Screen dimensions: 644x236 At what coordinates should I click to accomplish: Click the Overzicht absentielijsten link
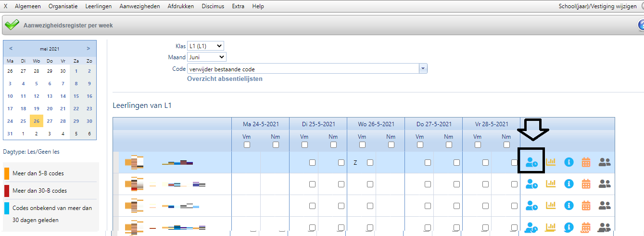(x=225, y=79)
